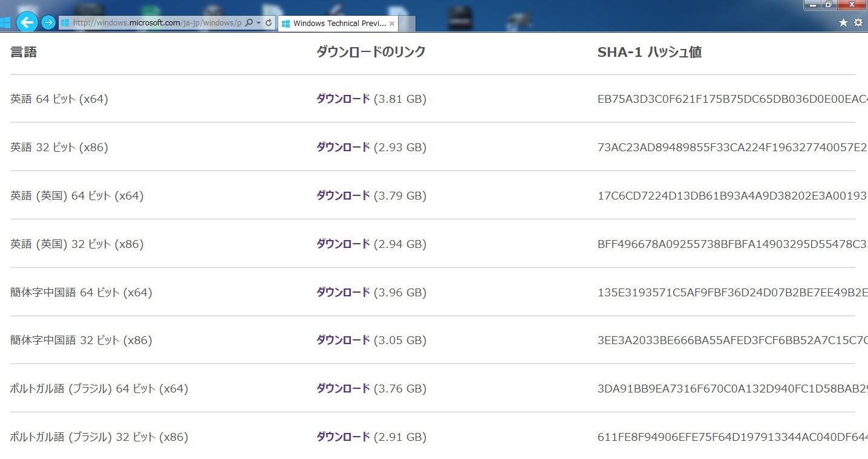Image resolution: width=868 pixels, height=459 pixels.
Task: Click the ダウンロードのリンク column header
Action: (x=371, y=52)
